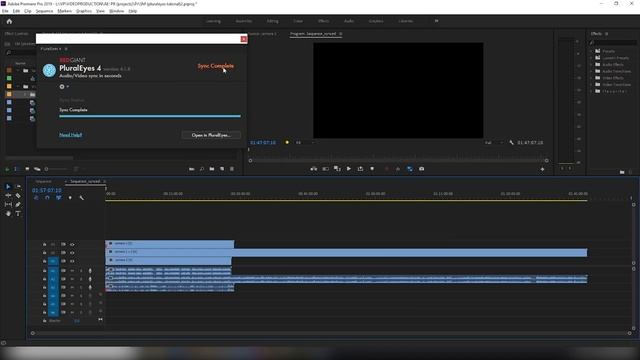Select the Razor tool
Viewport: 640px width, 360px height.
click(x=18, y=196)
